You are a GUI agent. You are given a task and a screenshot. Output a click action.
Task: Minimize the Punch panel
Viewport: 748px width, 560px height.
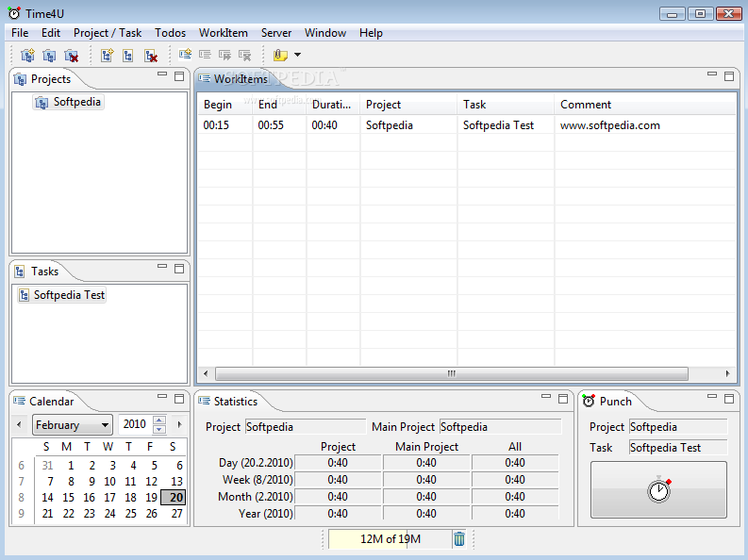click(712, 397)
